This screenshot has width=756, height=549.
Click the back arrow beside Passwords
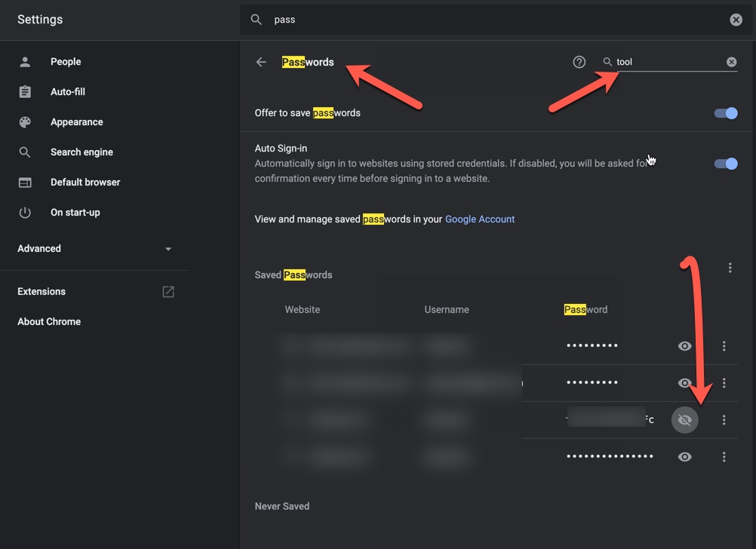pos(261,62)
